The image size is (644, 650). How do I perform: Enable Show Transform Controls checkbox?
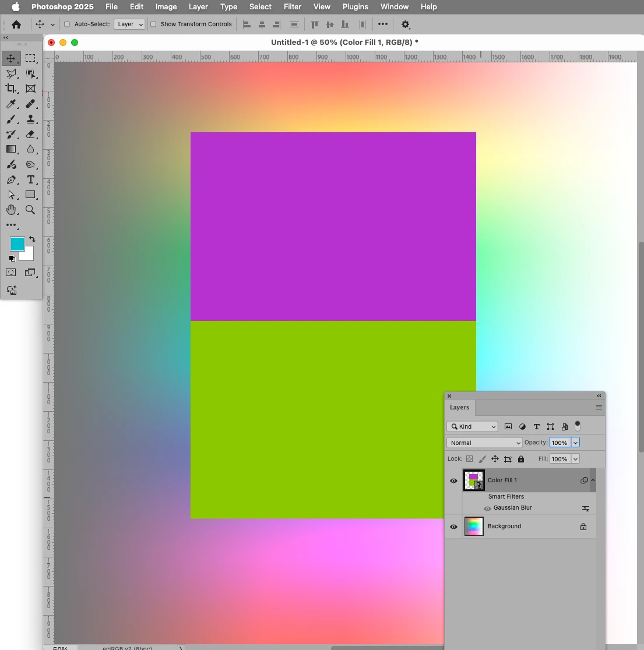[153, 24]
